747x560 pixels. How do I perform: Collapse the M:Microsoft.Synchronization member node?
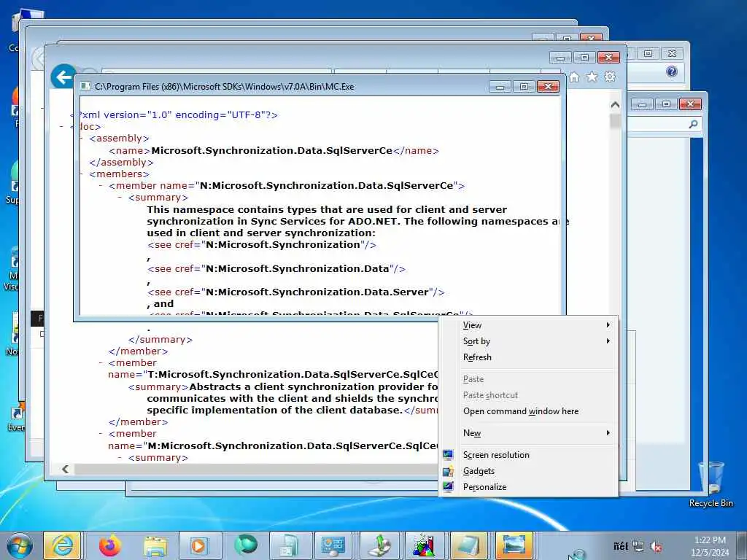(101, 434)
